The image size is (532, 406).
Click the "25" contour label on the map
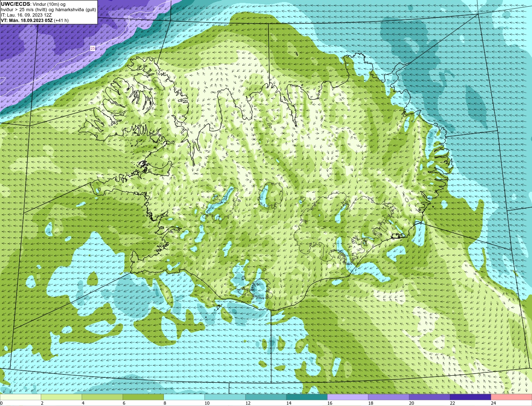(x=93, y=49)
